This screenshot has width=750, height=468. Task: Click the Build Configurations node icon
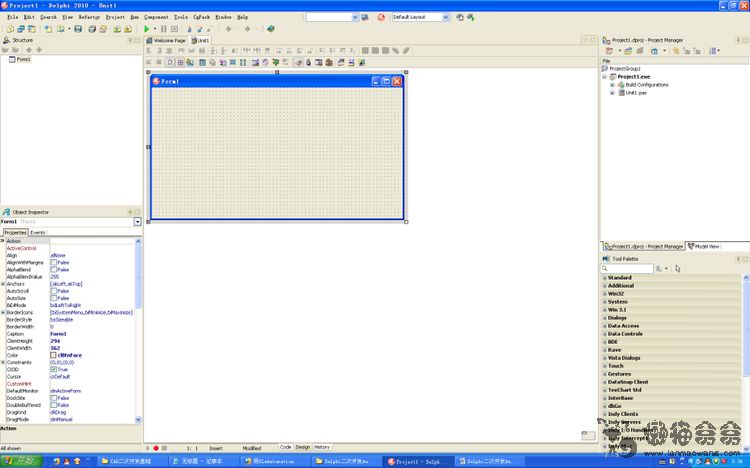(x=621, y=85)
